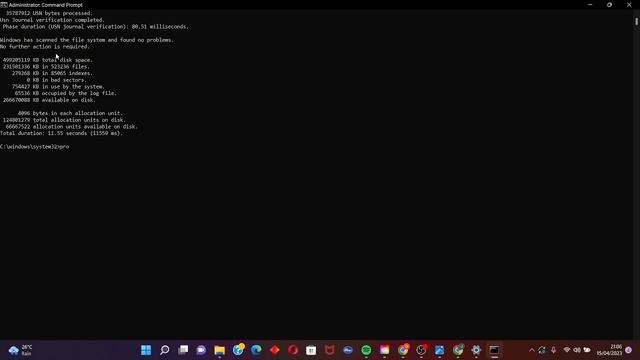Open taskbar Search magnifier

tap(164, 350)
